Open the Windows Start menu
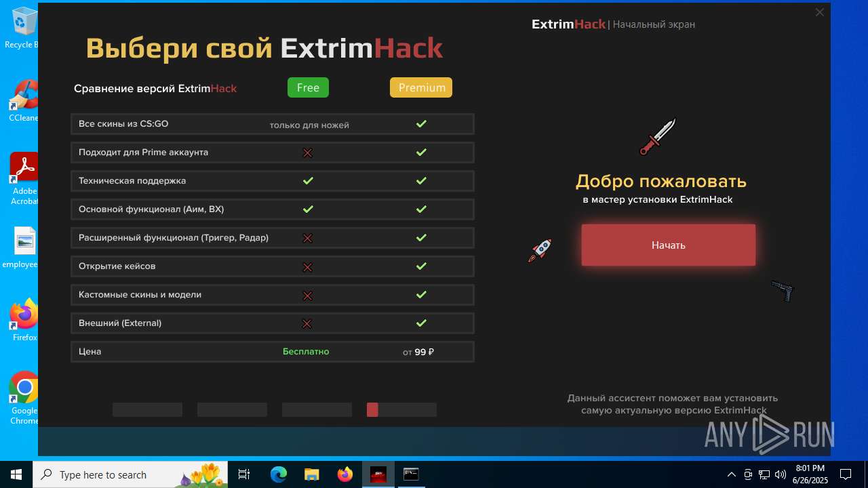Image resolution: width=868 pixels, height=488 pixels. [x=16, y=474]
